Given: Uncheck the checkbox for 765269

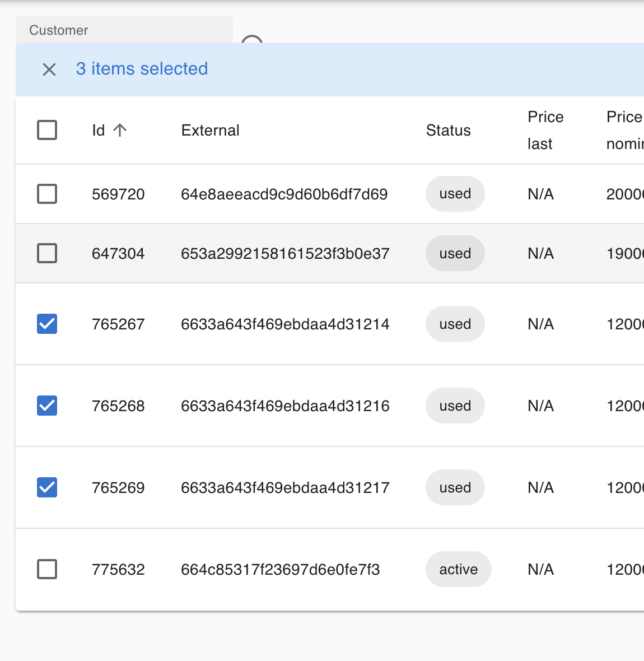Looking at the screenshot, I should (x=47, y=487).
